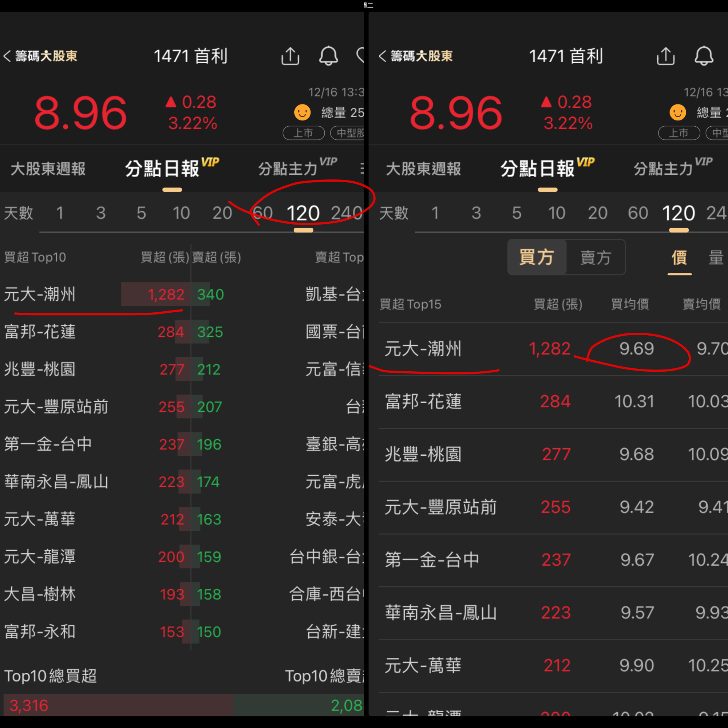Tap the smiley face icon in left panel
This screenshot has height=728, width=728.
click(302, 112)
